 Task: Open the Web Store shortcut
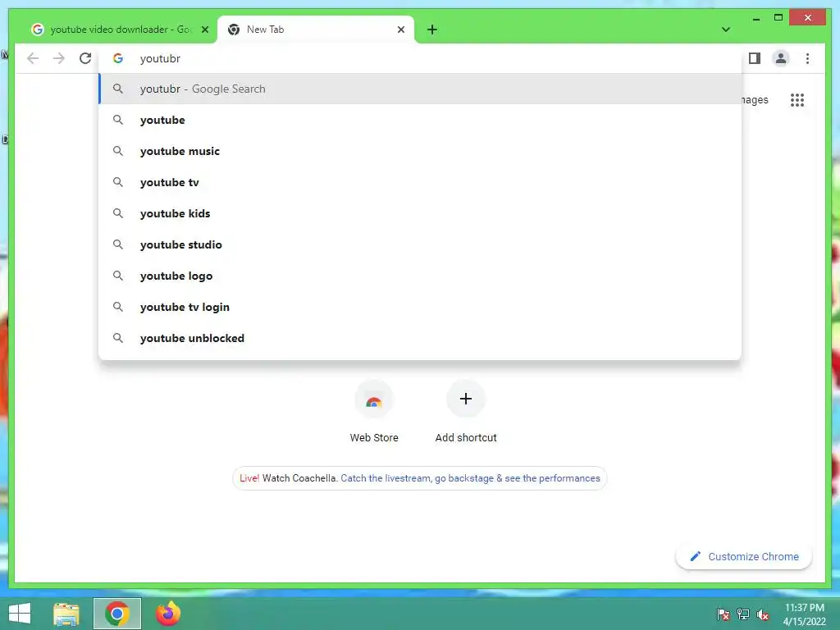(x=374, y=412)
